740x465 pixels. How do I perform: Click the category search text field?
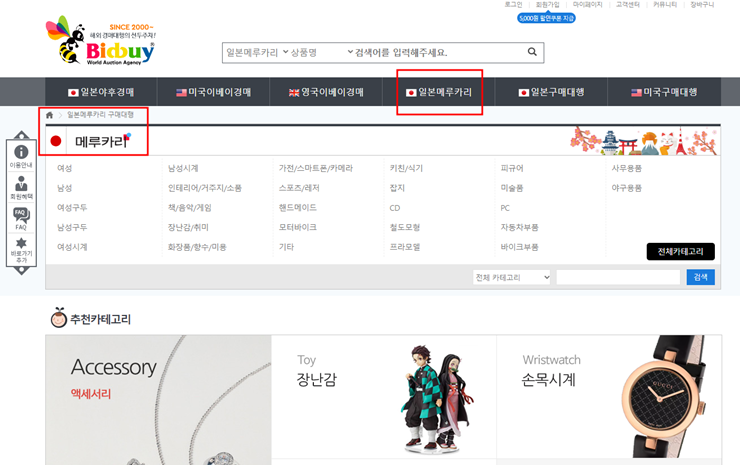click(618, 278)
